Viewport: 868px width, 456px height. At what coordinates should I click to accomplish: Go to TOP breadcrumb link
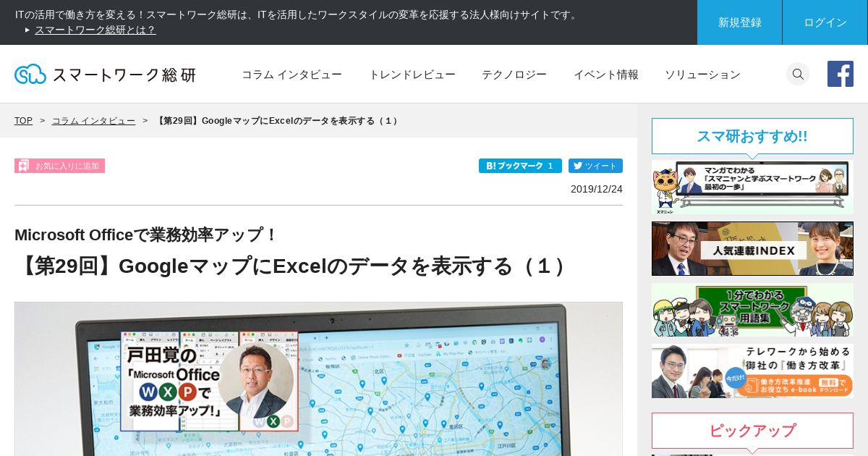pos(23,121)
